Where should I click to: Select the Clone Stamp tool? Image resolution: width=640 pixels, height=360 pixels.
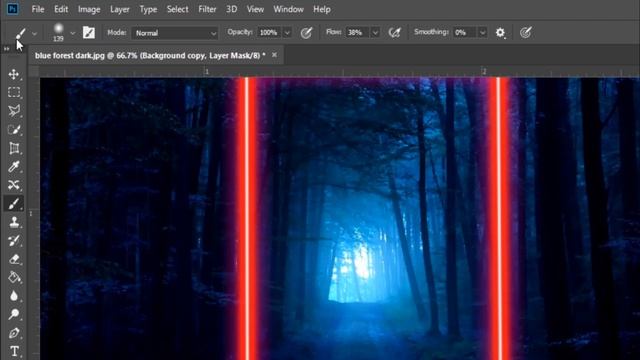(14, 222)
